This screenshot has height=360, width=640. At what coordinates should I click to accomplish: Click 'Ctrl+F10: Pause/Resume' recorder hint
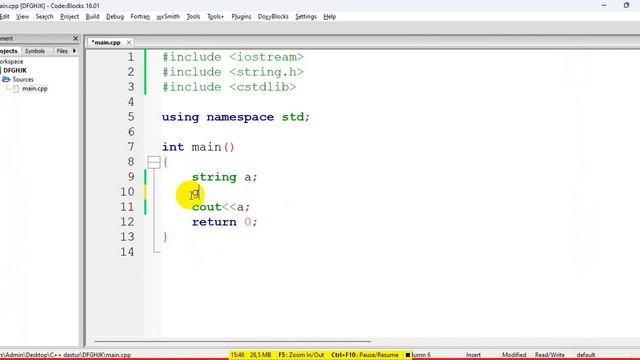365,355
